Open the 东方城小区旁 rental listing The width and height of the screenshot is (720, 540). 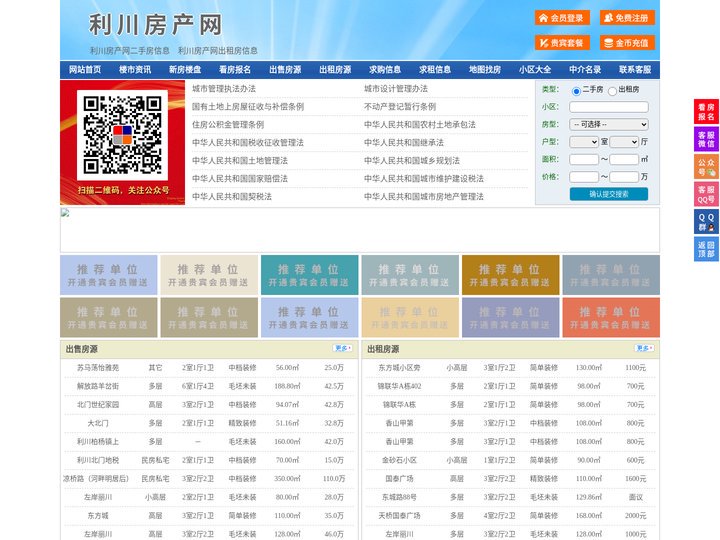(x=399, y=368)
